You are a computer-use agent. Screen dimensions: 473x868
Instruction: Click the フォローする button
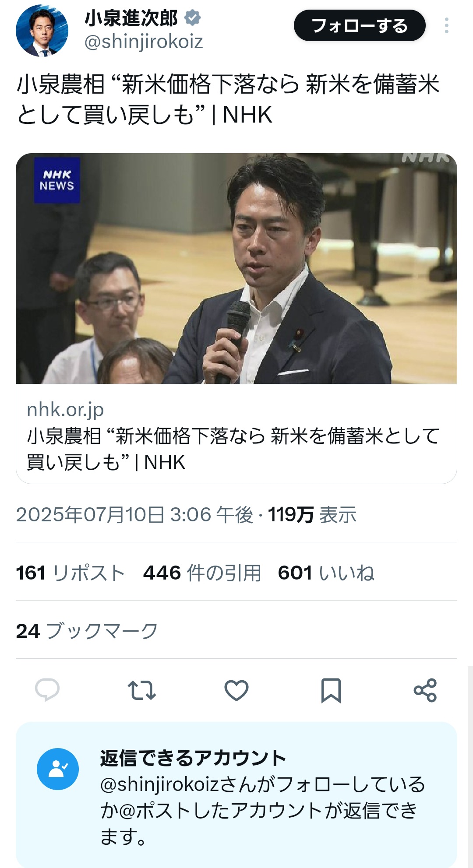[360, 25]
